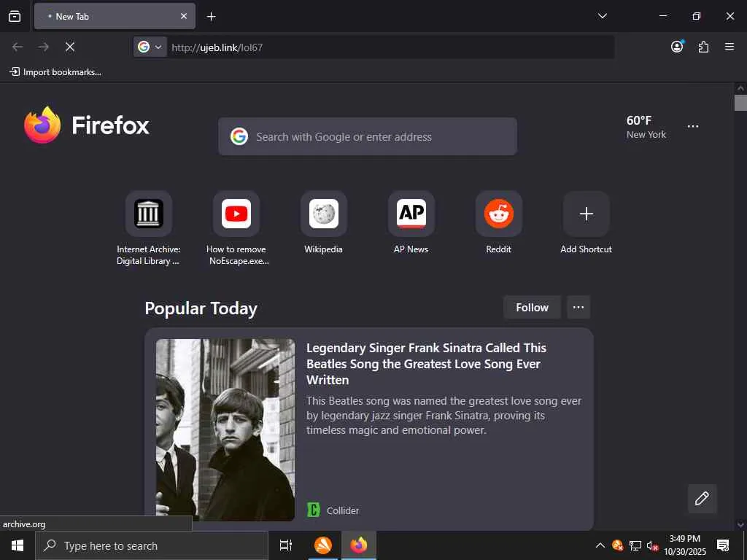Open the Firefox View icon
This screenshot has height=560, width=747.
15,16
